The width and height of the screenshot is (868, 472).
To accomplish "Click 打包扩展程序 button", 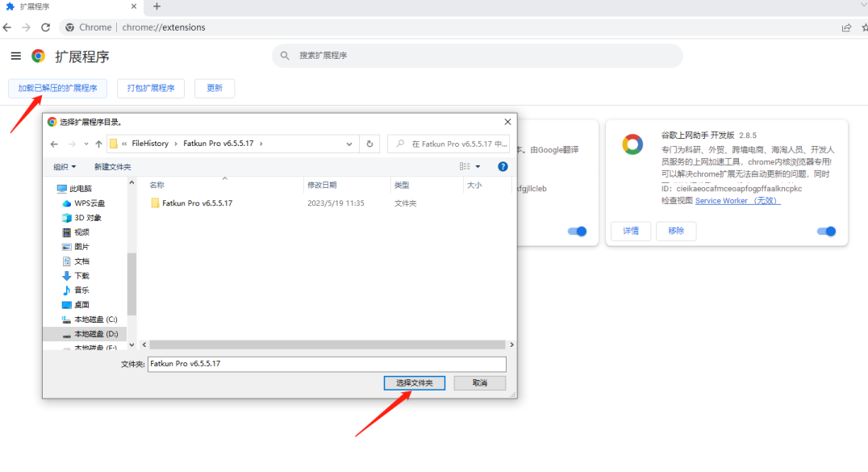I will (x=151, y=88).
